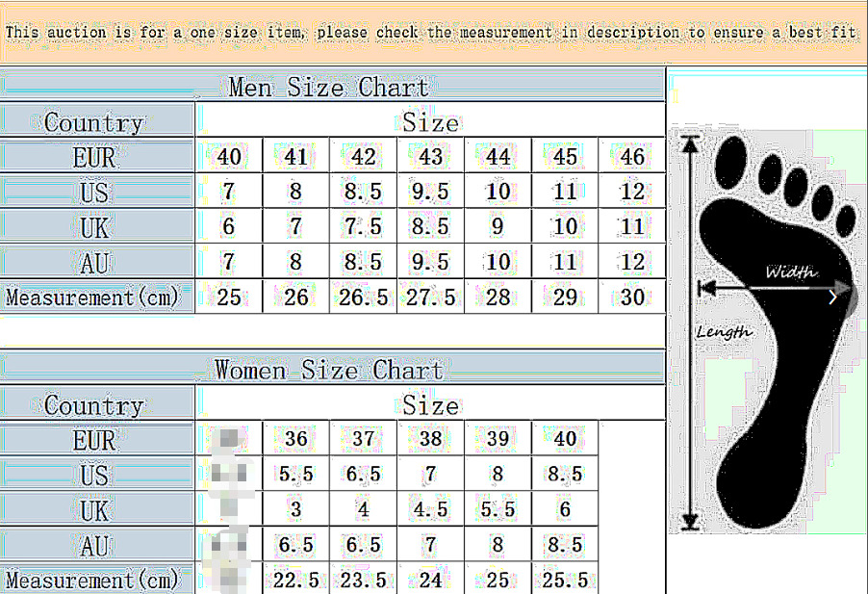Screen dimensions: 868x594
Task: Click 7.5 in the men's UK row
Action: coord(363,227)
